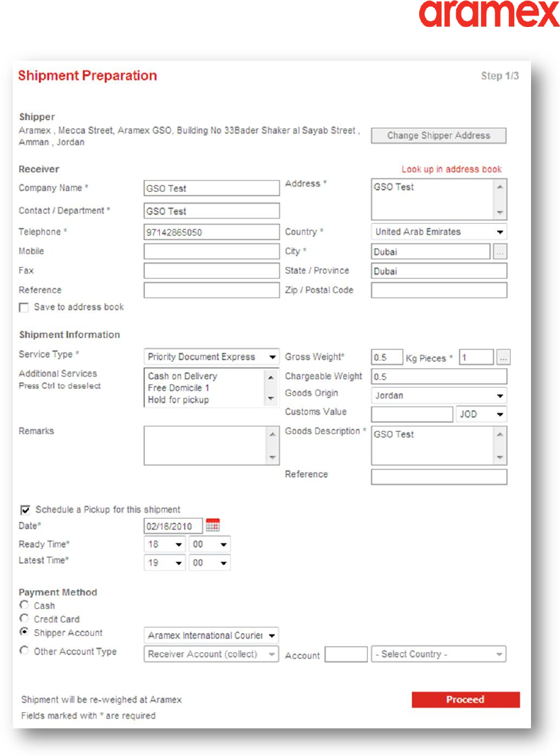Open the pieces details ellipsis button
The image size is (560, 756).
coord(503,357)
